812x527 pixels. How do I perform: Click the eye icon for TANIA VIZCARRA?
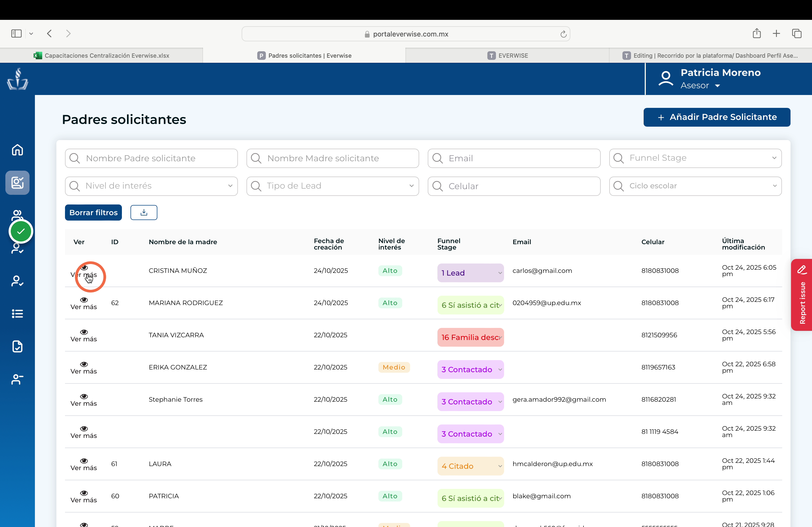84,332
